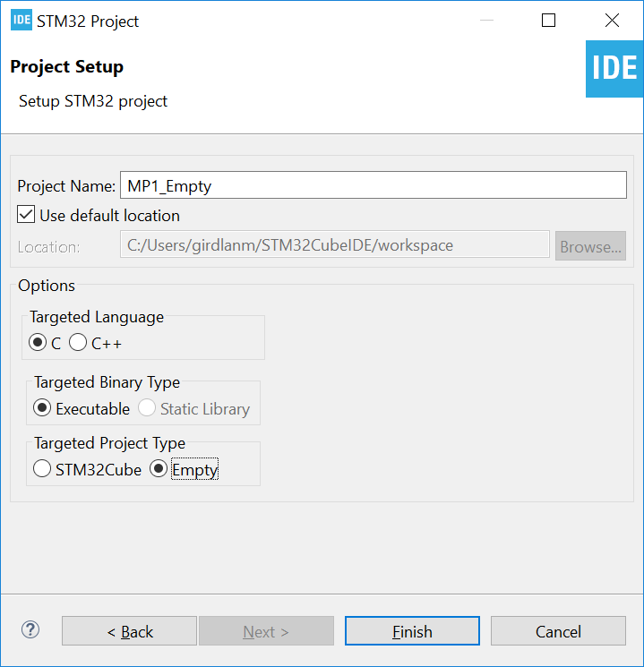Minimize the STM32 Project dialog
The width and height of the screenshot is (644, 667).
pyautogui.click(x=486, y=20)
